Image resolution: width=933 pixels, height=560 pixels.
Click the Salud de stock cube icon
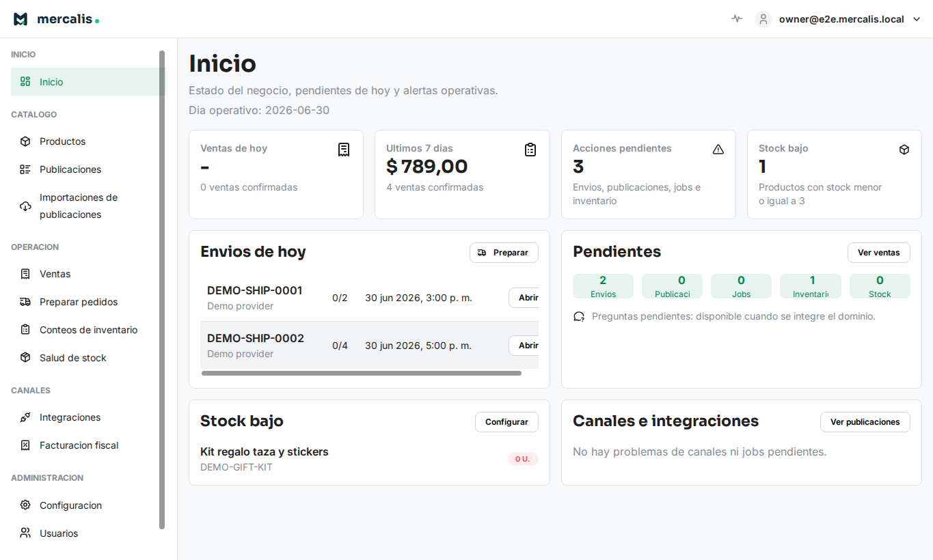coord(25,358)
